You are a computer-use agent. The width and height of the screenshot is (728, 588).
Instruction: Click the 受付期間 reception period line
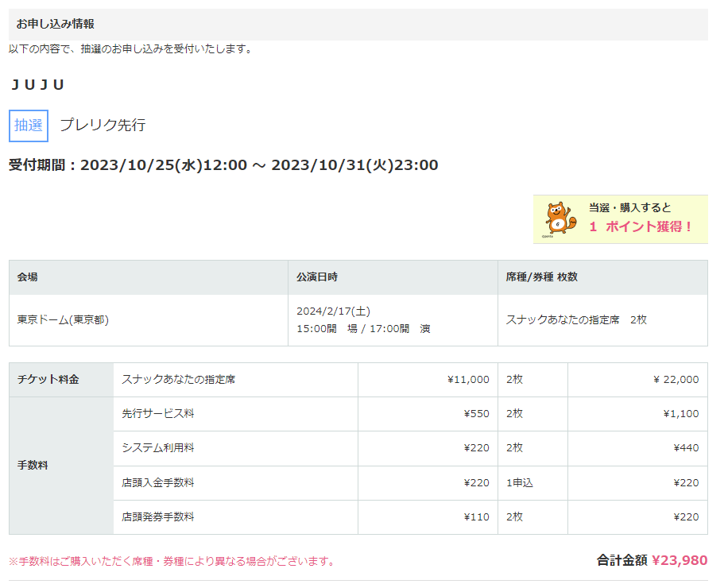223,165
